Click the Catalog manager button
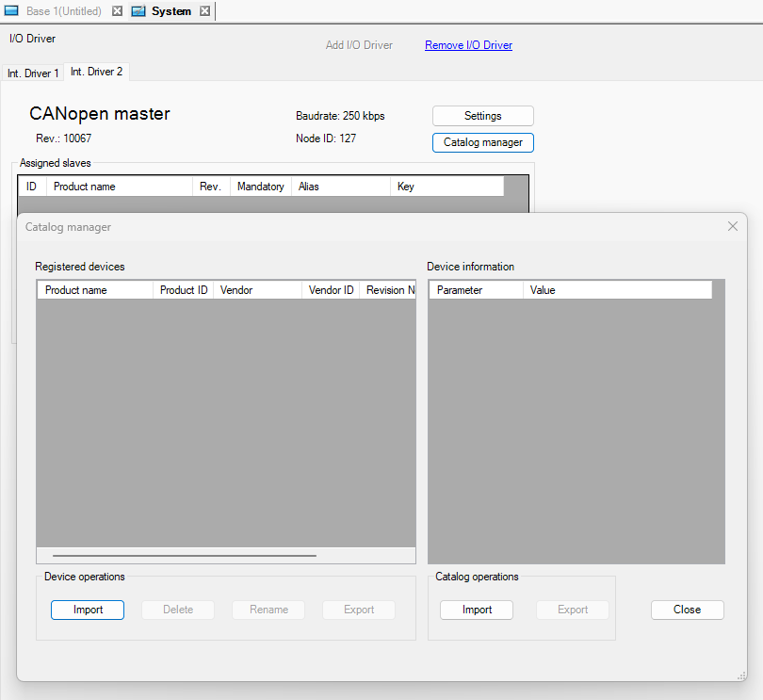This screenshot has height=700, width=763. coord(482,142)
